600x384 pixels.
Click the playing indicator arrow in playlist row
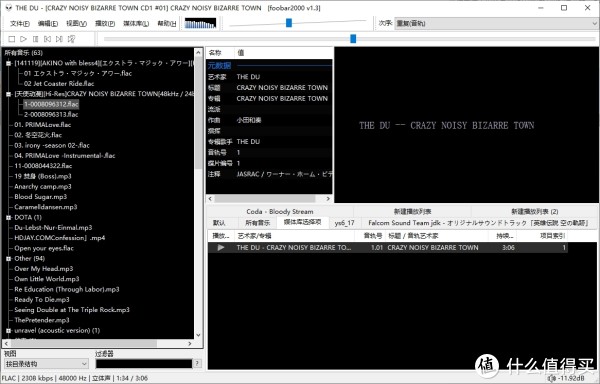click(221, 247)
